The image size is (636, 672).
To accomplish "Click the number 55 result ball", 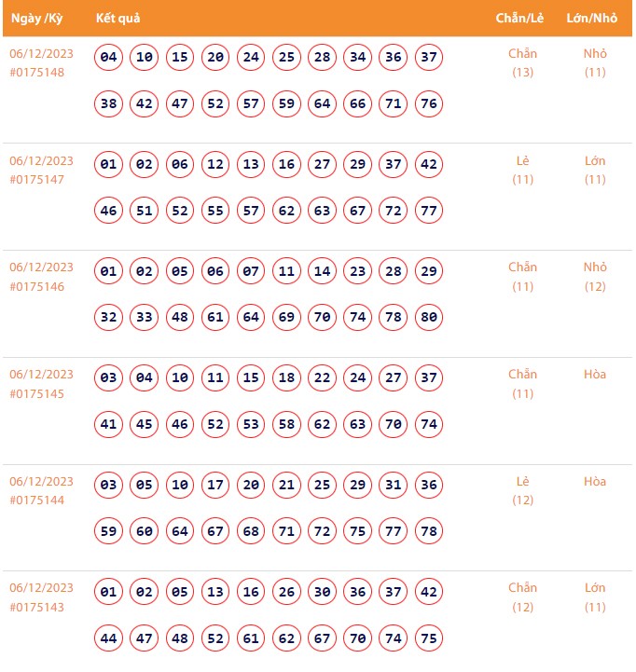I will (215, 211).
